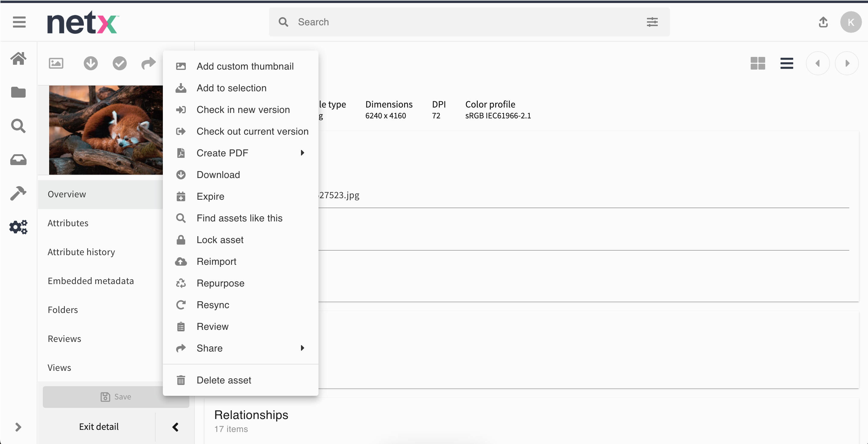Open system settings gears icon
The image size is (868, 444).
point(18,227)
